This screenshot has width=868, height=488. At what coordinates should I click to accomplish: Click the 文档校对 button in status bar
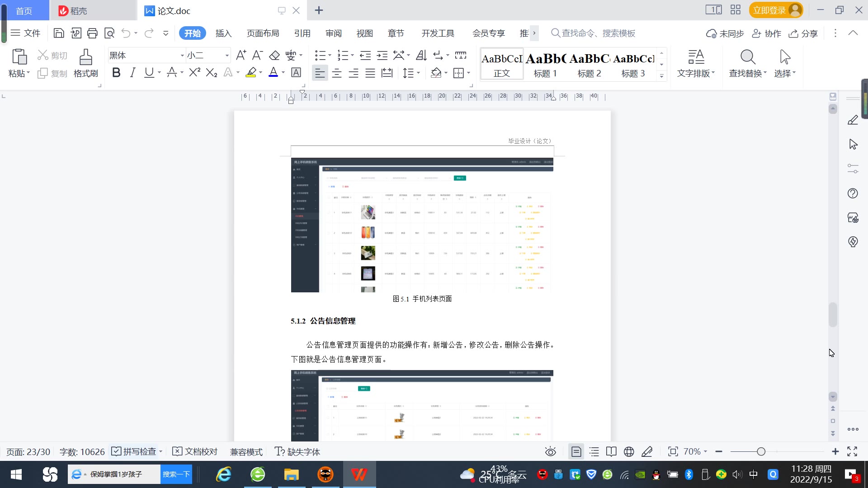pyautogui.click(x=195, y=451)
